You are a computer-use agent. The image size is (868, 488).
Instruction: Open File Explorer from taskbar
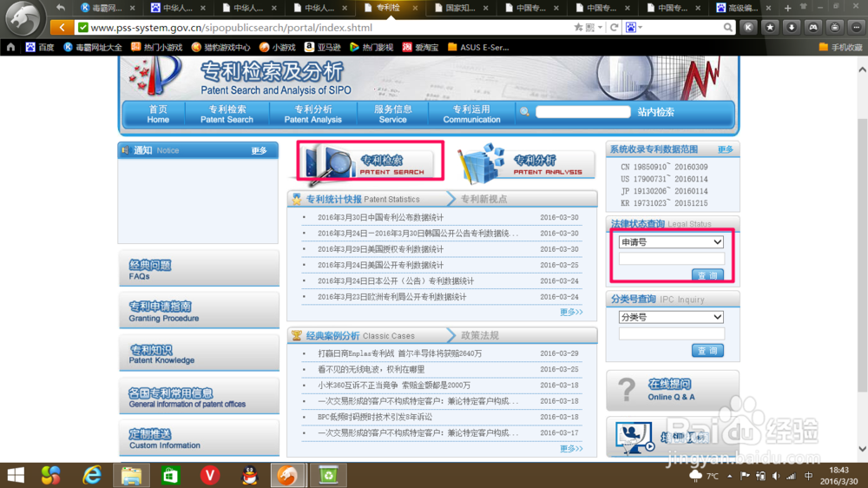[x=131, y=475]
